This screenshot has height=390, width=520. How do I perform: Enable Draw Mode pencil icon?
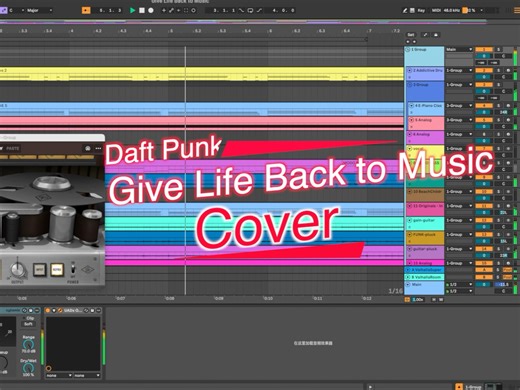[x=405, y=10]
